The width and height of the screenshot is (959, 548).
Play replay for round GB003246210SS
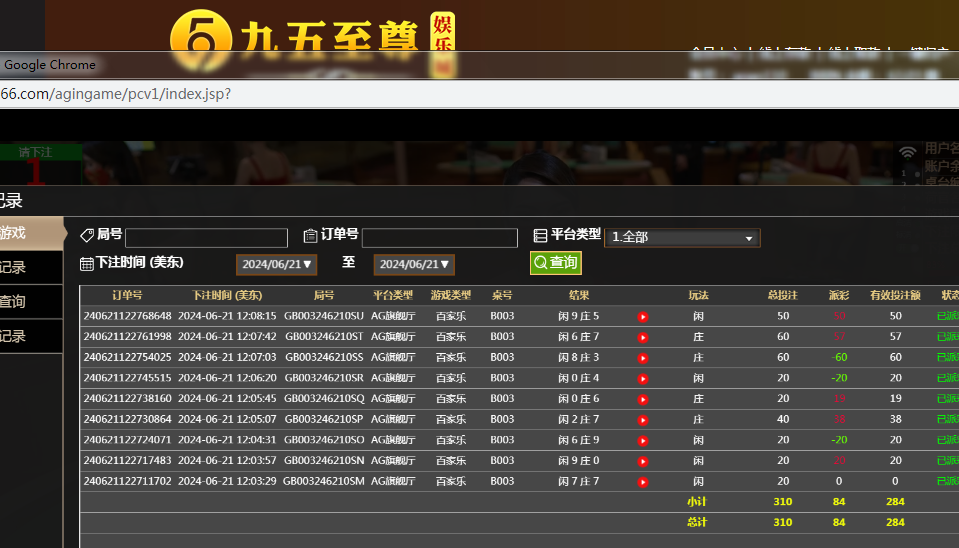pos(643,358)
